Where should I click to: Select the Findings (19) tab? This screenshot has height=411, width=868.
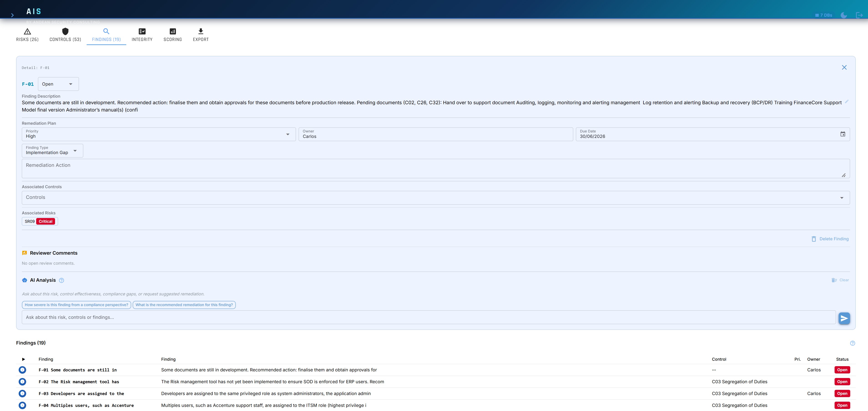(x=106, y=35)
